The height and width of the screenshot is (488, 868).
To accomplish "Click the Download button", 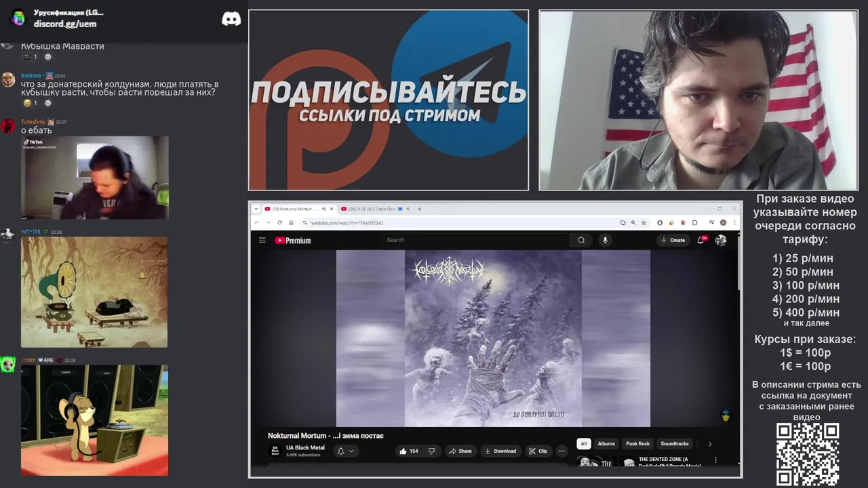I will tap(500, 451).
